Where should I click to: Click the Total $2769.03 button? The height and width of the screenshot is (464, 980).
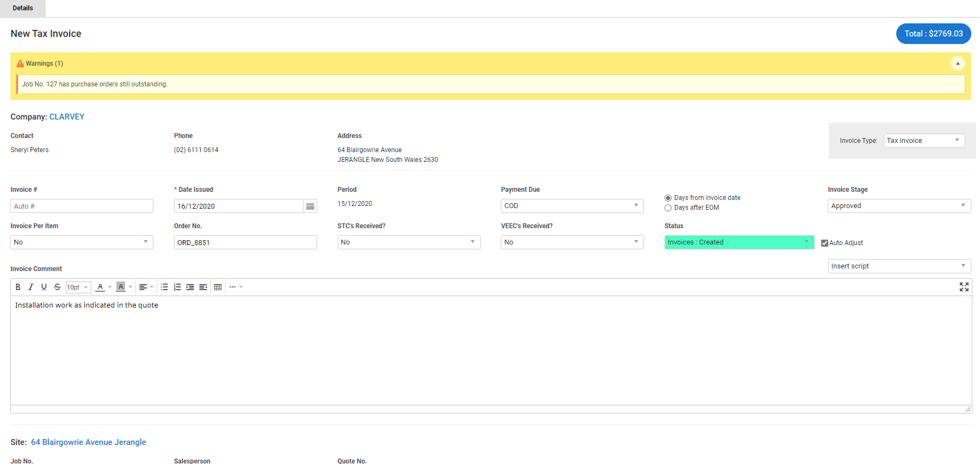(x=933, y=34)
